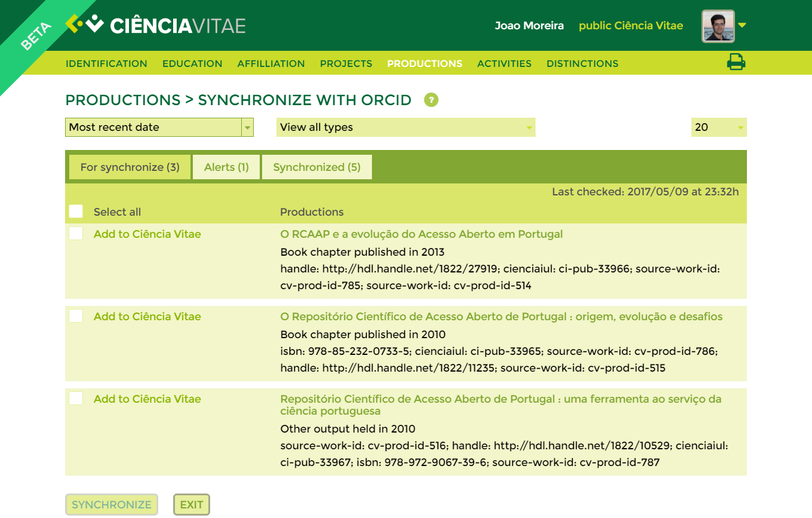Click the text Book chapter published in 2013
Viewport: 812px width, 518px height.
[x=362, y=252]
